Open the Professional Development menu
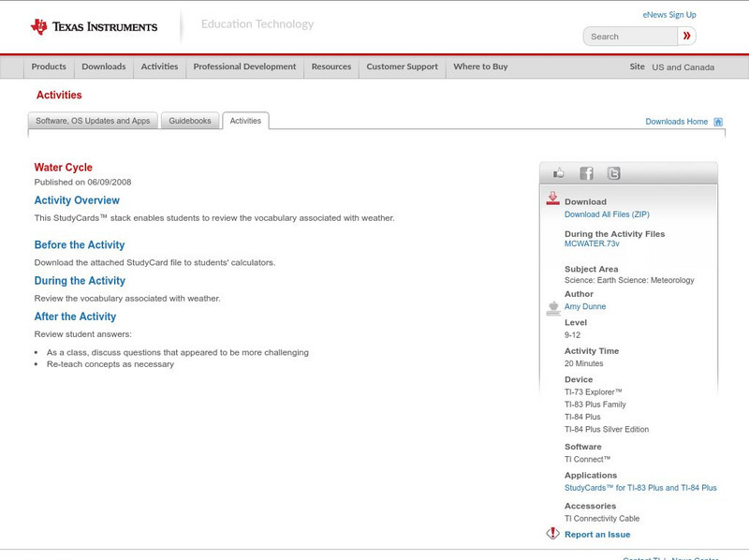This screenshot has height=560, width=749. click(x=244, y=67)
